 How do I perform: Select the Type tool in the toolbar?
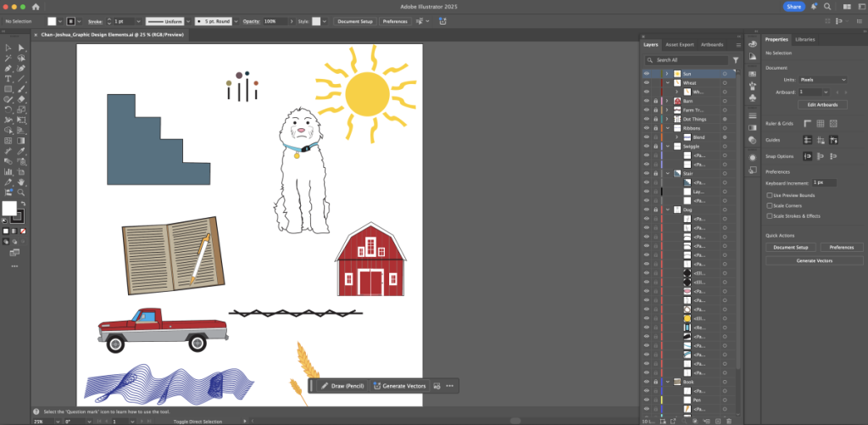(8, 78)
